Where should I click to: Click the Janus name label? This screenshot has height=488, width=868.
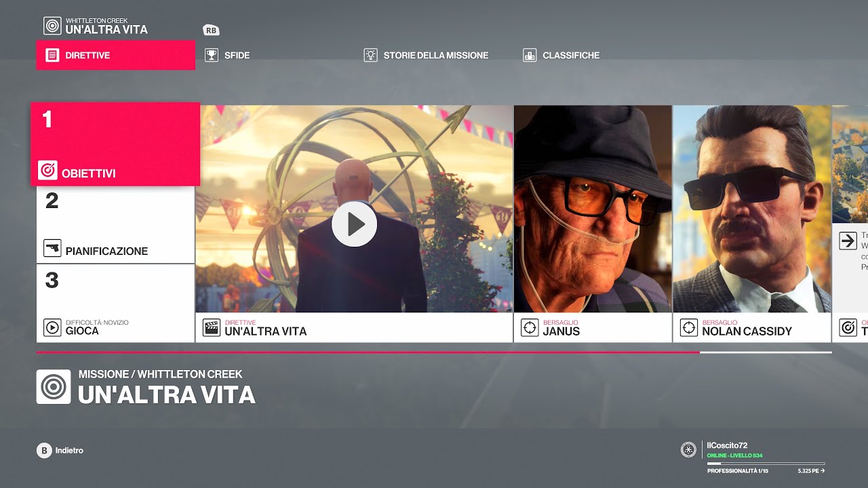[561, 331]
